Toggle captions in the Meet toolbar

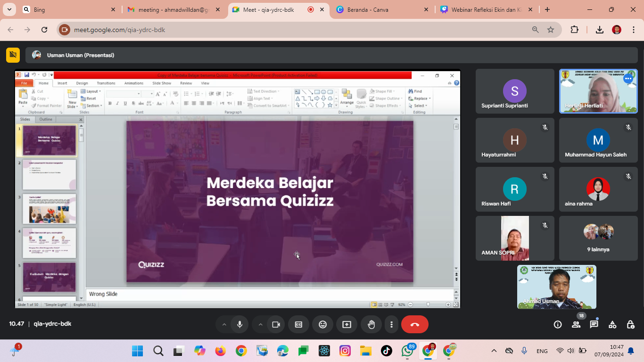point(298,324)
